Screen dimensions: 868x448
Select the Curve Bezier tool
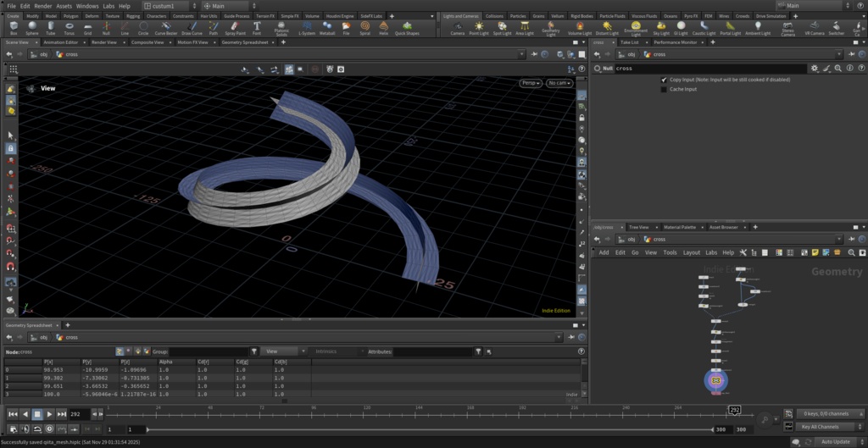(165, 28)
